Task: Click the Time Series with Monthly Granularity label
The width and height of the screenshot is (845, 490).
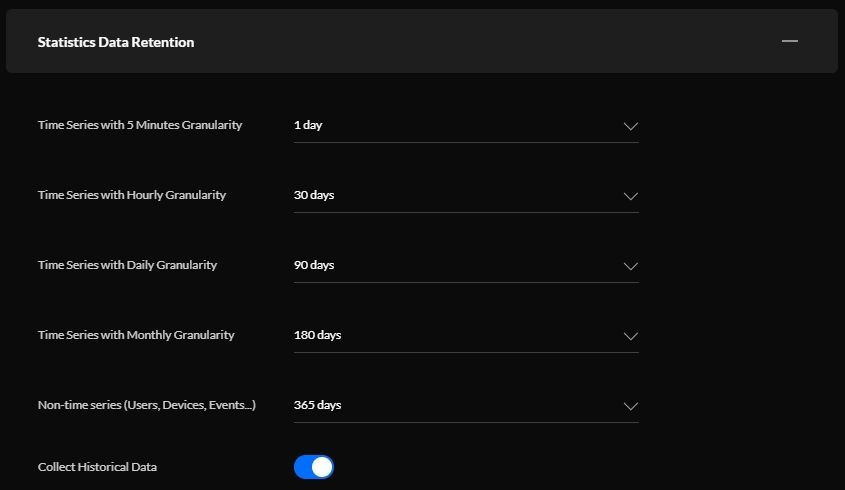Action: (x=136, y=335)
